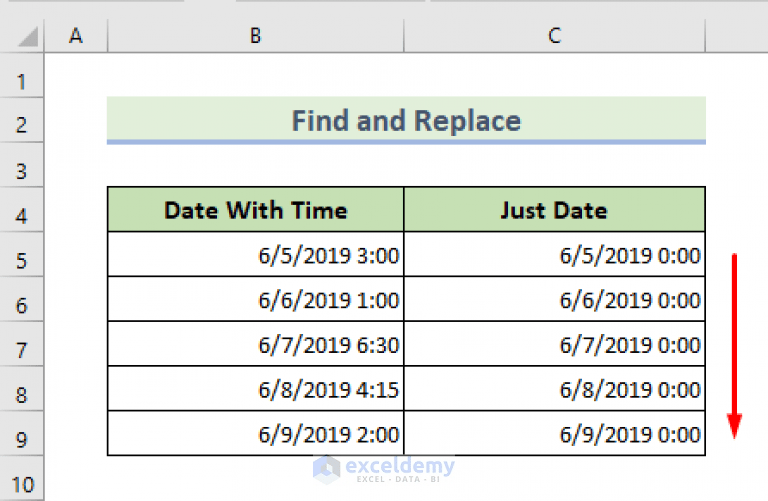The height and width of the screenshot is (501, 768).
Task: Select row 9 header
Action: [22, 433]
